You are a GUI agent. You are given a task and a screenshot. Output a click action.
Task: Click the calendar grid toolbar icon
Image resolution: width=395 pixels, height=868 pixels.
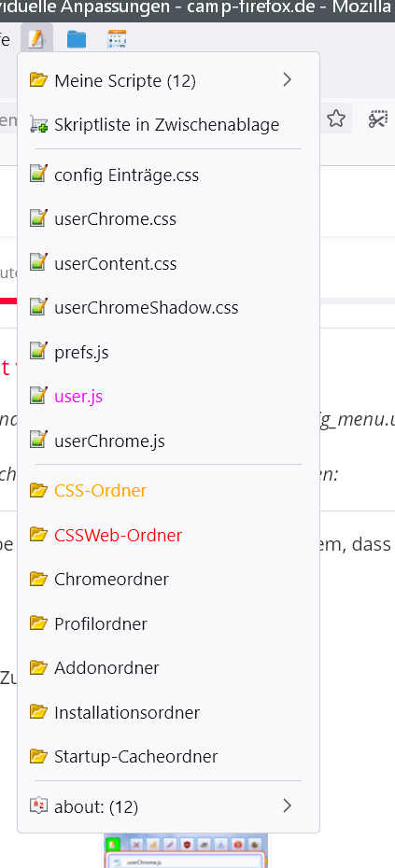117,40
